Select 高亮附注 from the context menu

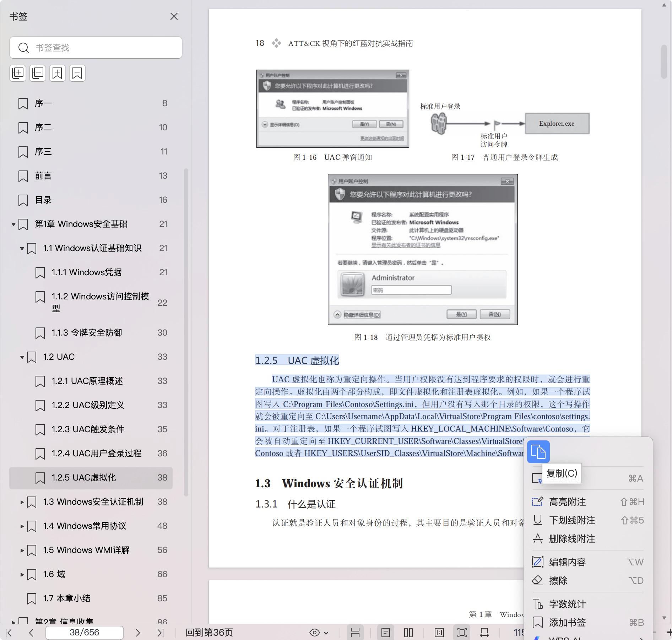567,502
